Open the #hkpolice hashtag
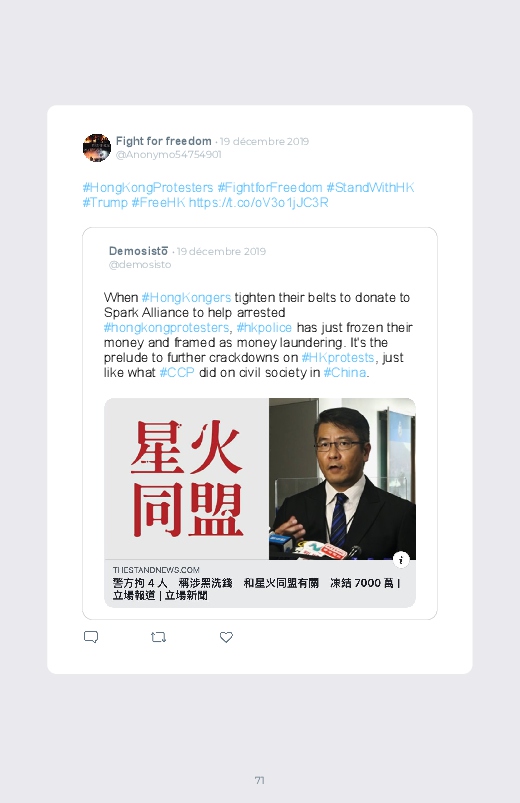The height and width of the screenshot is (803, 520). [264, 327]
